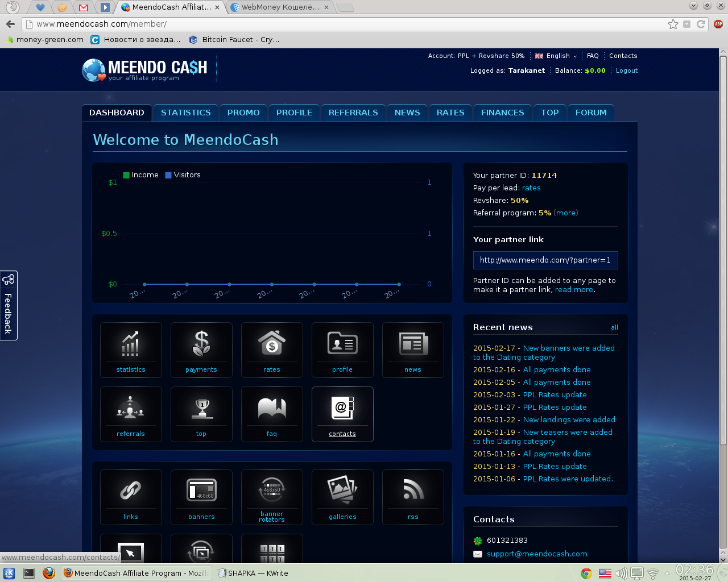Select the partner link field
728x582 pixels.
pyautogui.click(x=545, y=260)
